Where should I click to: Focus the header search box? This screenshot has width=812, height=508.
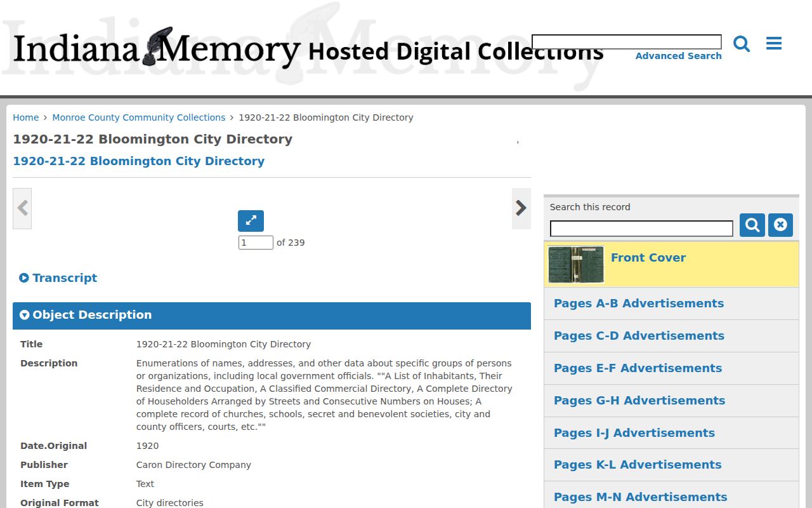point(627,42)
